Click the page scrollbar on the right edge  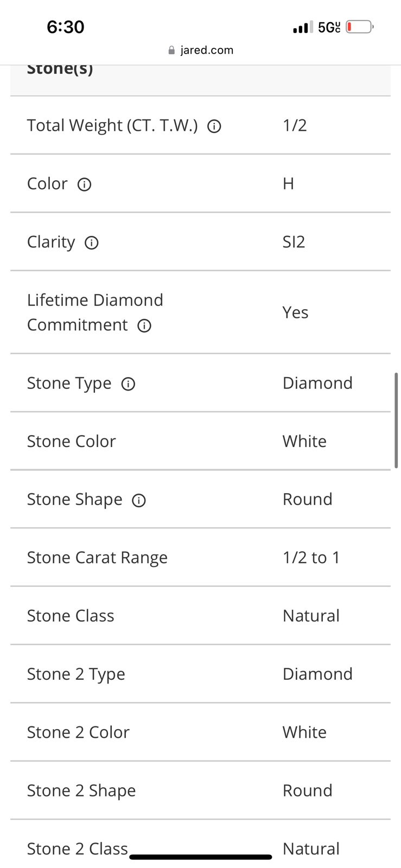pyautogui.click(x=397, y=420)
